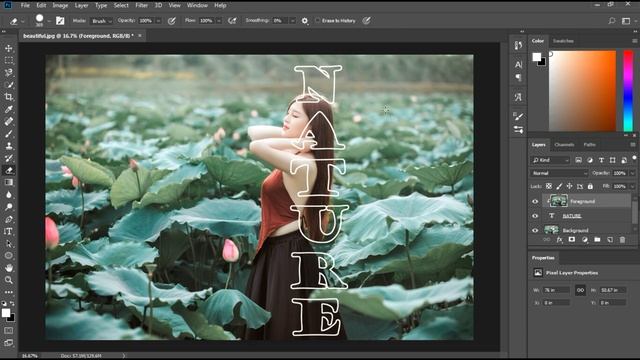
Task: Open layer Fill dropdown arrow
Action: pos(632,186)
